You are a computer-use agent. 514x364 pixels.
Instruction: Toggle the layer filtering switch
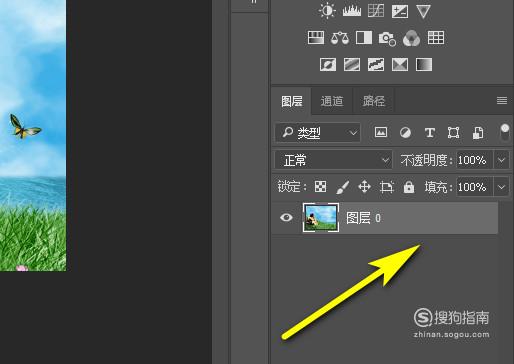[x=505, y=133]
